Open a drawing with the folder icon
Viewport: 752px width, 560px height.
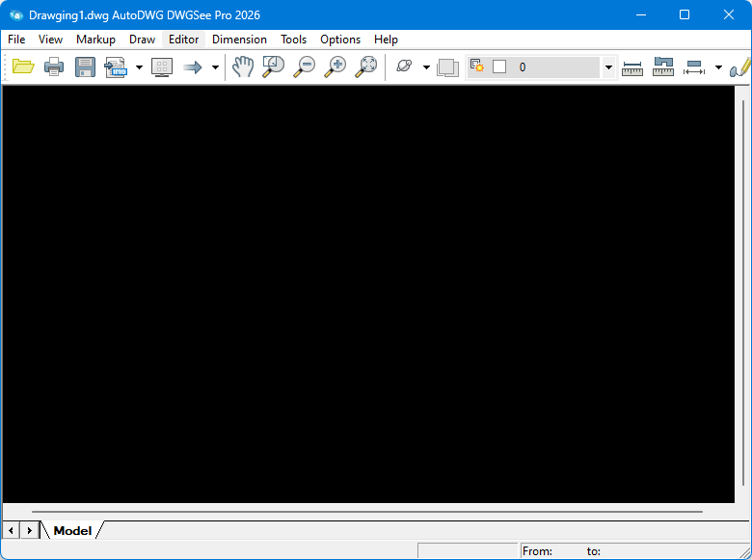pos(23,67)
